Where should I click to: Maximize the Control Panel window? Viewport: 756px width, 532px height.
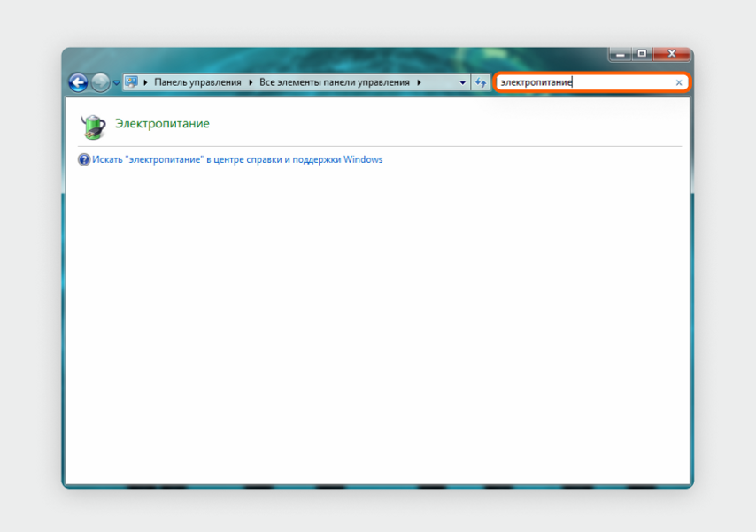tap(642, 54)
